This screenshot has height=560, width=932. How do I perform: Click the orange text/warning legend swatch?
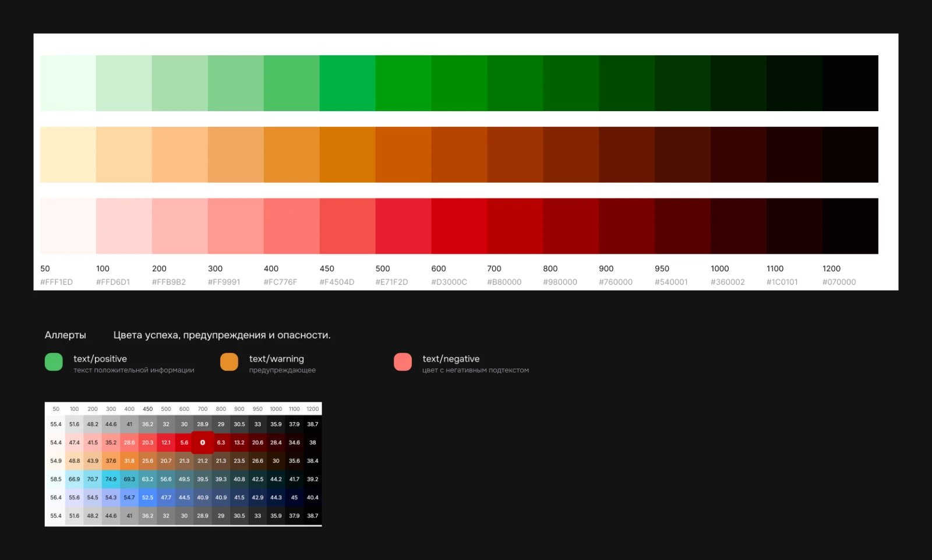tap(229, 361)
